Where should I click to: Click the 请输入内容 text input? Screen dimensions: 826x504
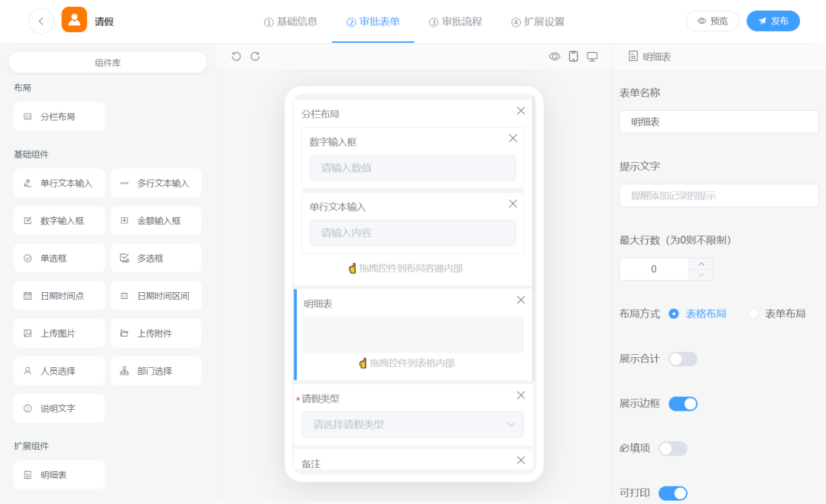pos(412,232)
